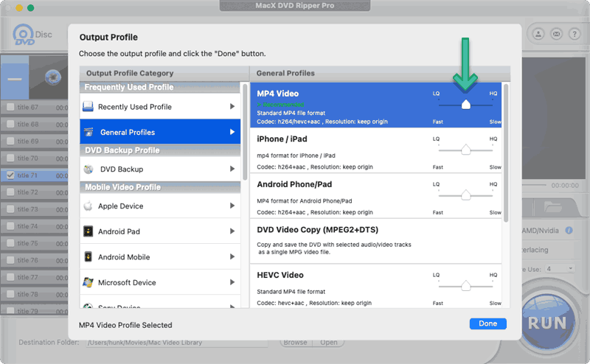Adjust the Android Phone/Pad quality slider

[x=466, y=195]
